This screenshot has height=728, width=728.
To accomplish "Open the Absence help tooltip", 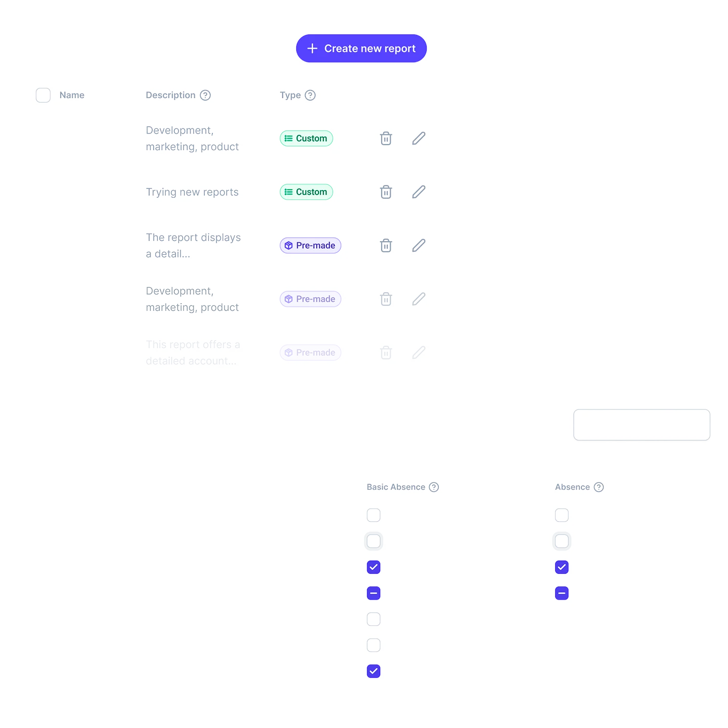I will 599,487.
